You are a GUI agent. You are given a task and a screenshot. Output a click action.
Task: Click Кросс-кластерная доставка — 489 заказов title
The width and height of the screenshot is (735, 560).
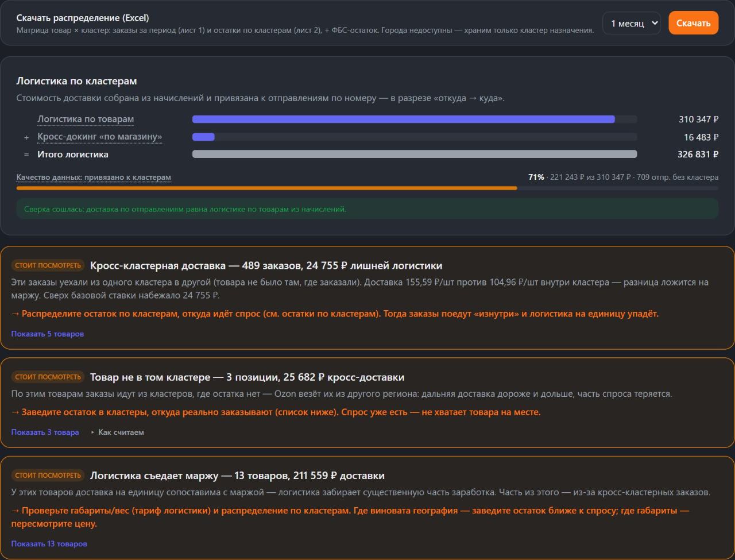click(x=266, y=265)
